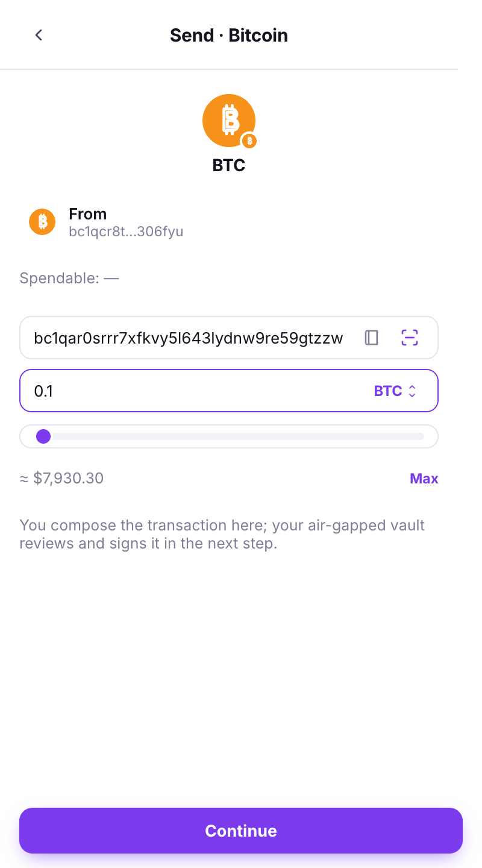Open the address book icon
The width and height of the screenshot is (482, 868).
tap(372, 338)
